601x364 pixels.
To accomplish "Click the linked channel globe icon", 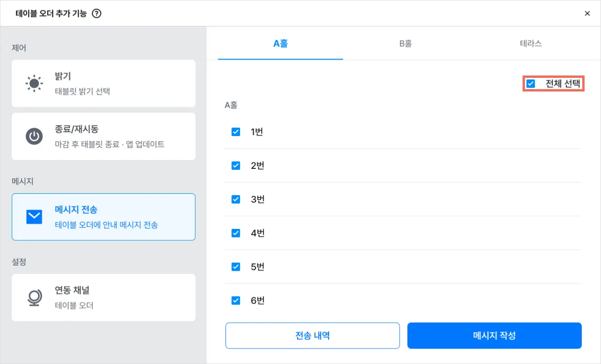I will click(x=34, y=298).
